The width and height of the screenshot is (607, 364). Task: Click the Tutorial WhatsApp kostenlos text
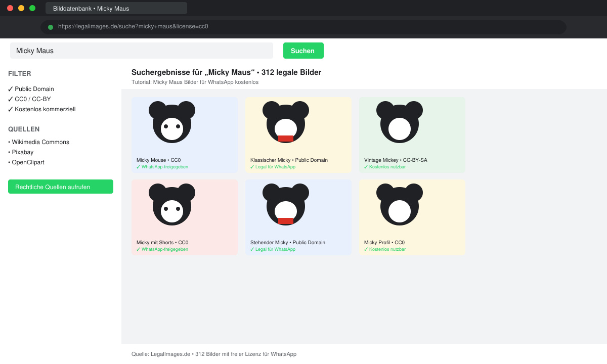(195, 82)
